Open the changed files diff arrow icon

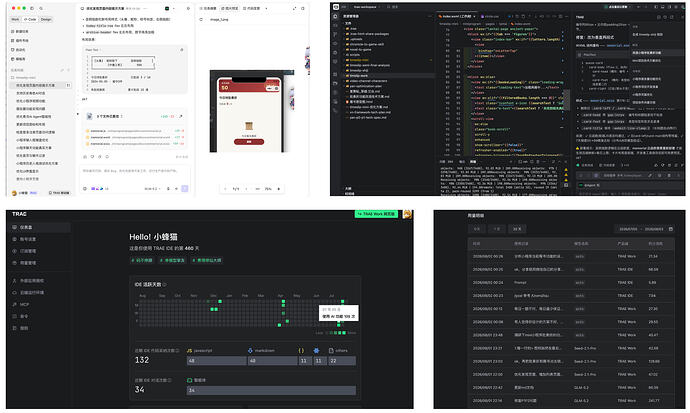tap(180, 117)
